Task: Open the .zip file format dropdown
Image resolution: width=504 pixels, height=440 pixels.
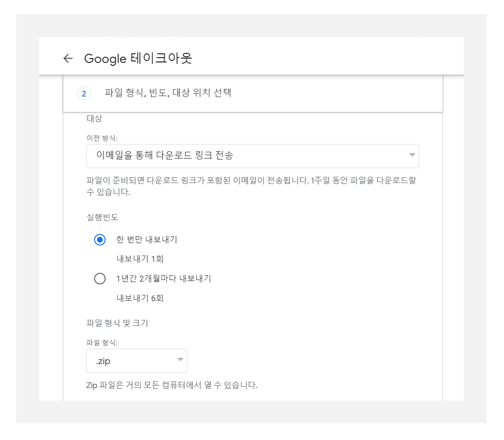Action: 137,361
